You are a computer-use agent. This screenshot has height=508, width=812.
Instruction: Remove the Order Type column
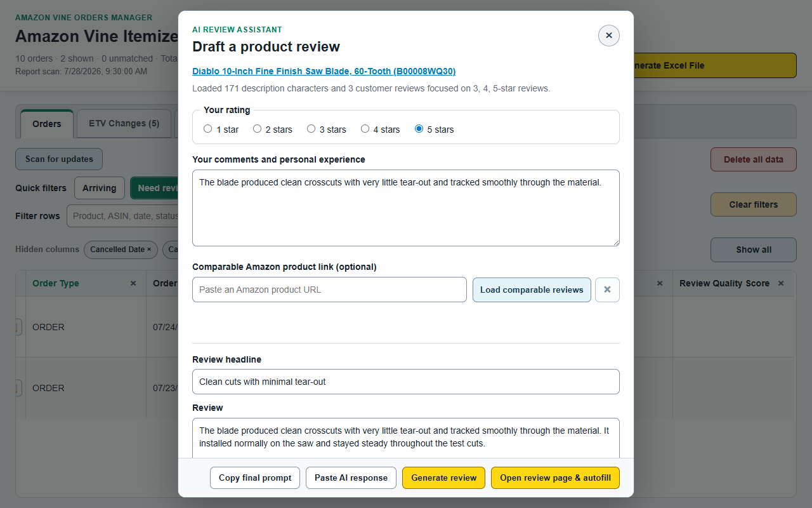[133, 283]
